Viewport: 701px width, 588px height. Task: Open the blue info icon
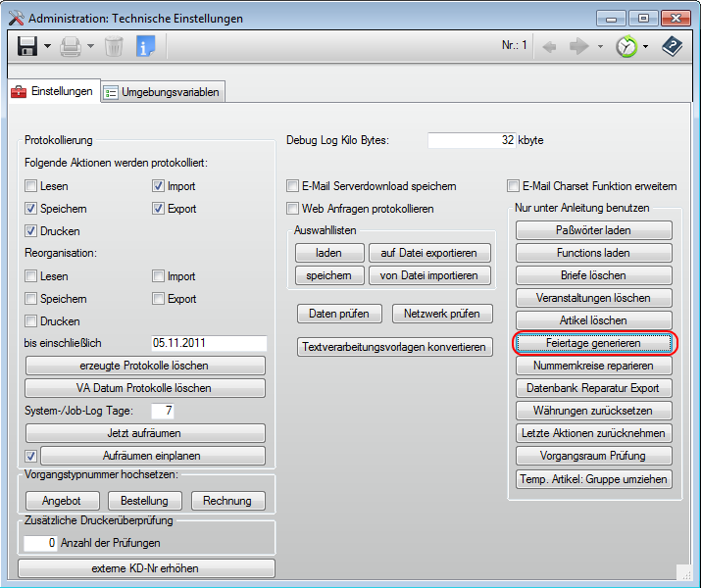coord(145,45)
